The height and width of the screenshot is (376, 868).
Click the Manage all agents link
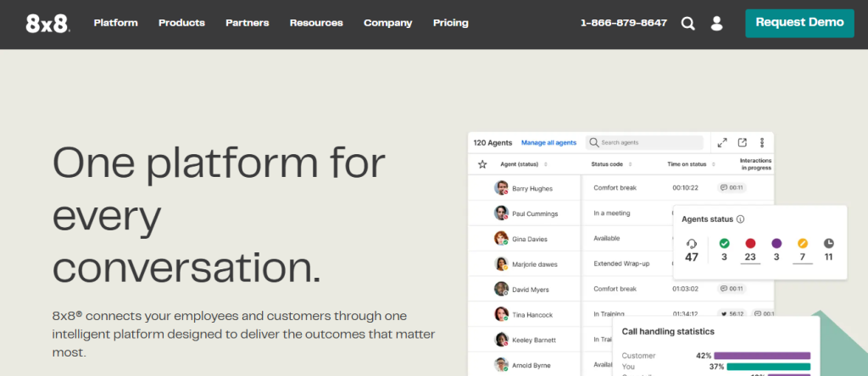[548, 143]
